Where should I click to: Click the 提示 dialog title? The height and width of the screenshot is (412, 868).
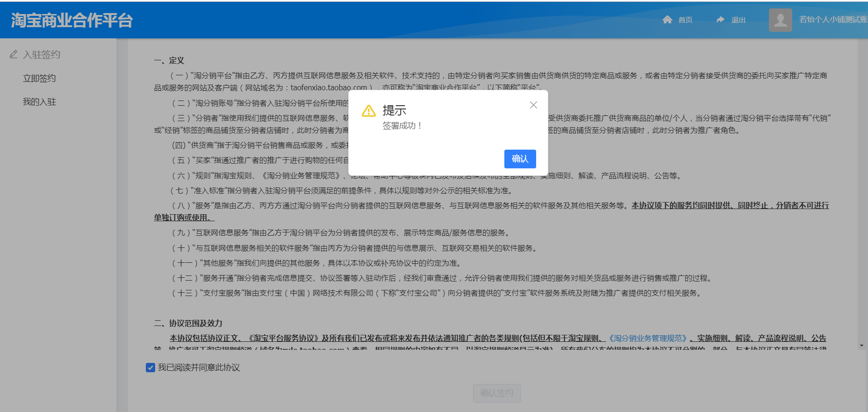click(x=394, y=110)
